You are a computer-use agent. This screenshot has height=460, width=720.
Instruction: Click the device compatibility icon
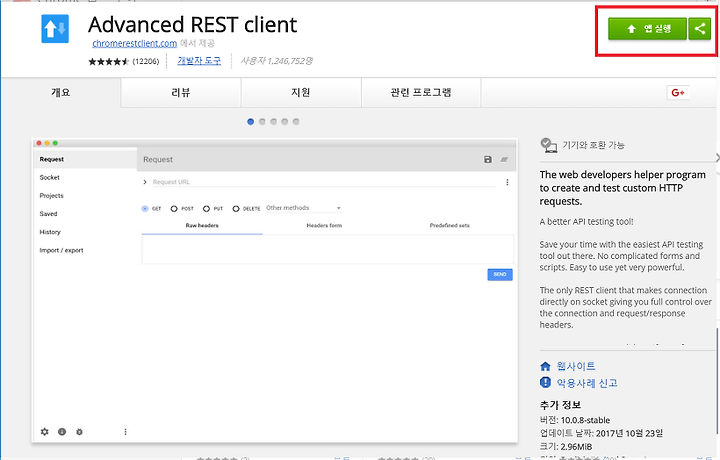pyautogui.click(x=549, y=145)
